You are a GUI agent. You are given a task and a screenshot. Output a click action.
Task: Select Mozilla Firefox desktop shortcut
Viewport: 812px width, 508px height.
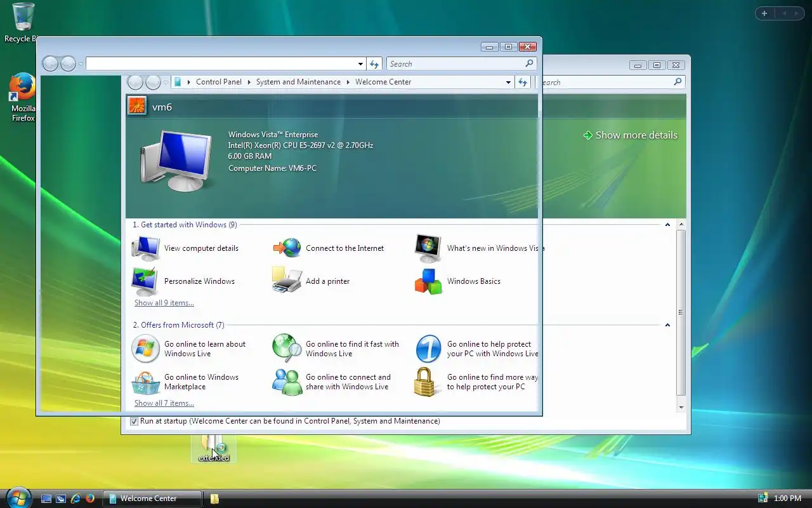coord(23,97)
